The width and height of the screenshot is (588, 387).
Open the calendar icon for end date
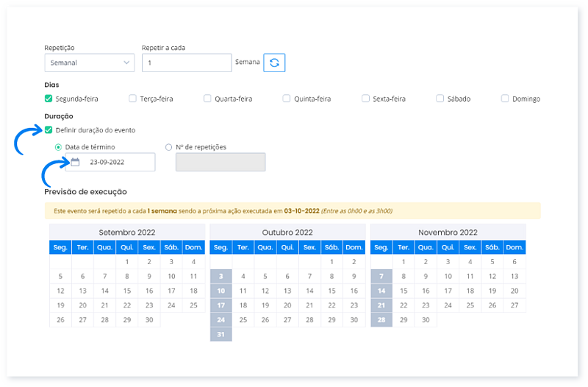tap(75, 162)
